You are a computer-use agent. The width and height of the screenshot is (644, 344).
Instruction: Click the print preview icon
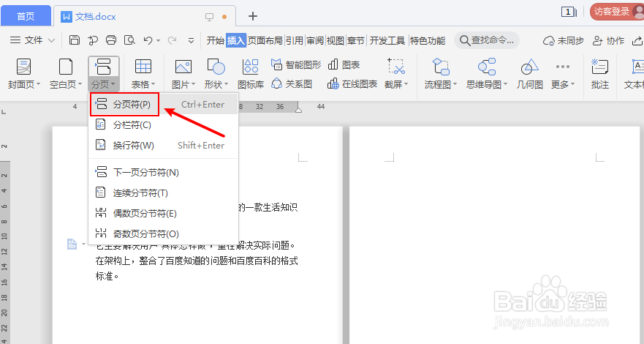click(x=129, y=40)
